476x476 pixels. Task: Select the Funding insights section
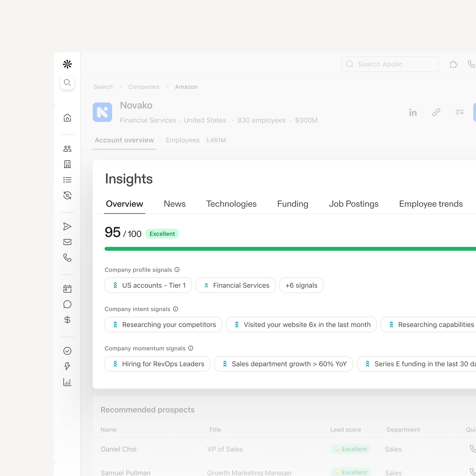[292, 204]
